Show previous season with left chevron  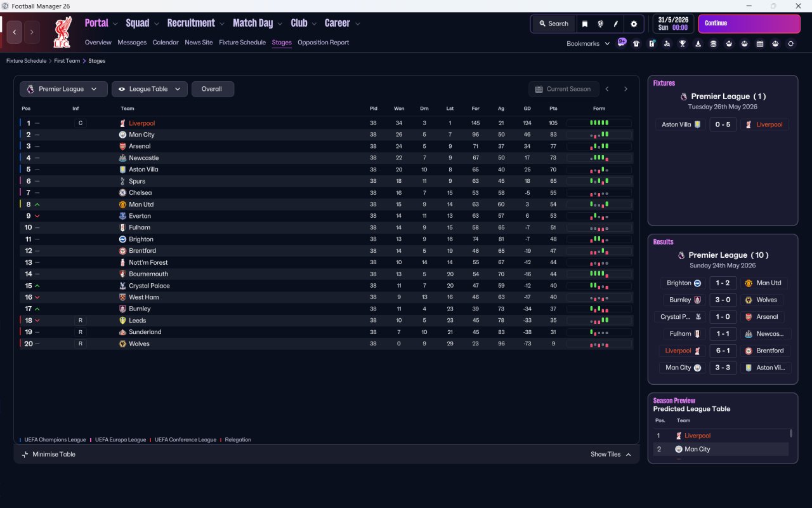607,89
